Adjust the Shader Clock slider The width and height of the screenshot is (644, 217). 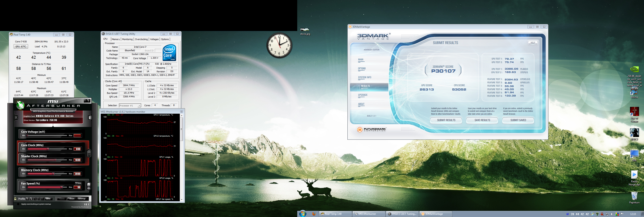[47, 160]
